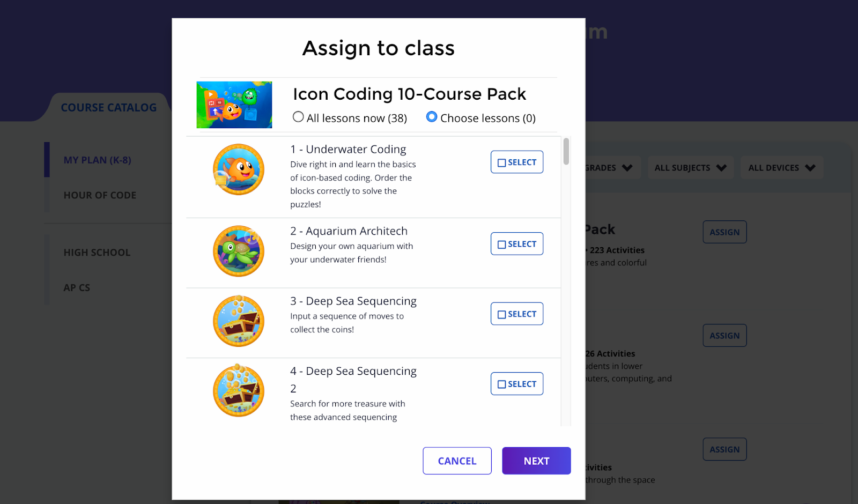Cancel the Assign to class dialog

457,461
